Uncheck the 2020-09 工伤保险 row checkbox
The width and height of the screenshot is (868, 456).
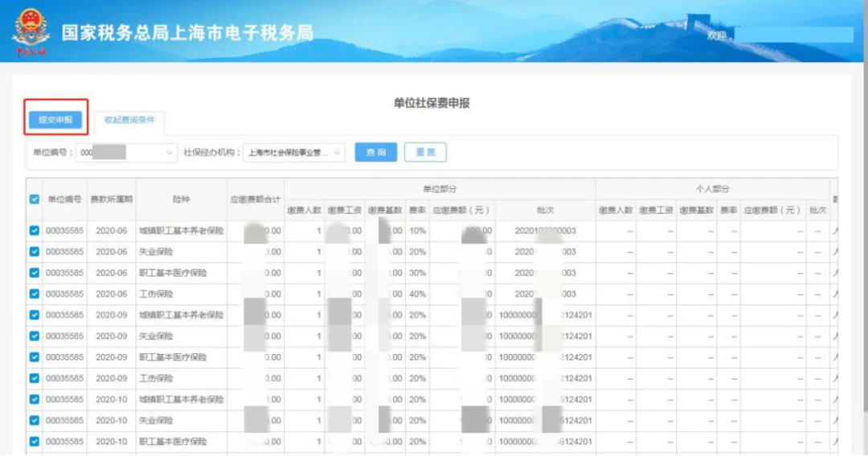click(x=35, y=378)
